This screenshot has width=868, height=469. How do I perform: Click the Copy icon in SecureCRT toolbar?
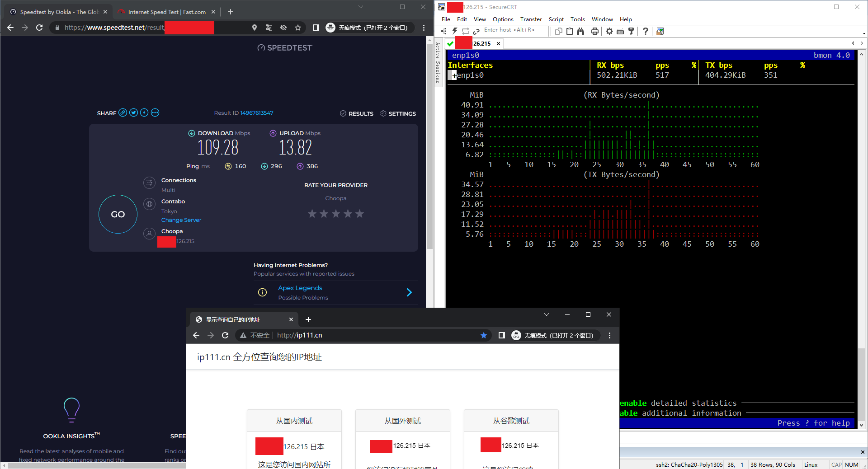pos(559,31)
